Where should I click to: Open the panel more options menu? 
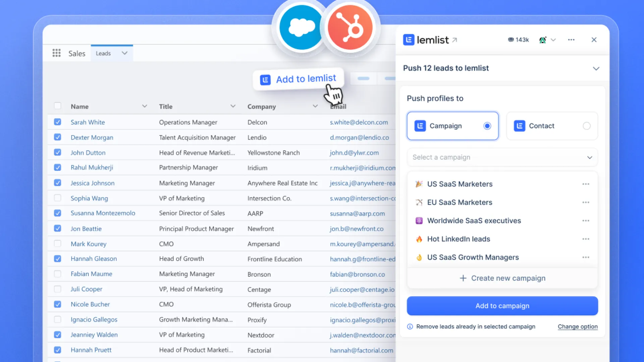571,40
